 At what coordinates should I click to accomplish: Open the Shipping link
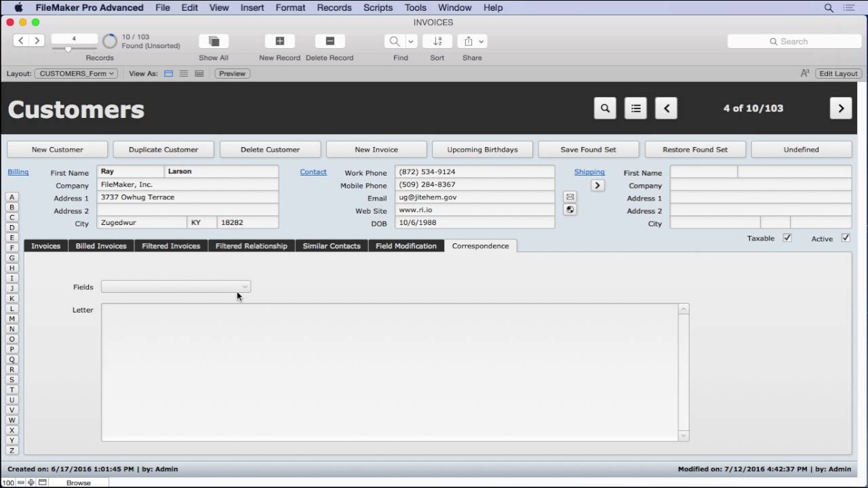pos(589,172)
